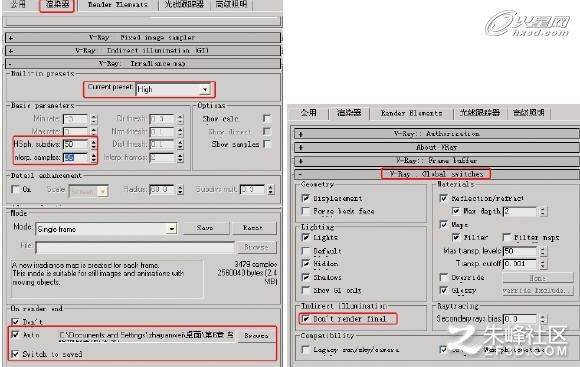Open the Current preset dropdown
This screenshot has height=367, width=580.
click(173, 90)
